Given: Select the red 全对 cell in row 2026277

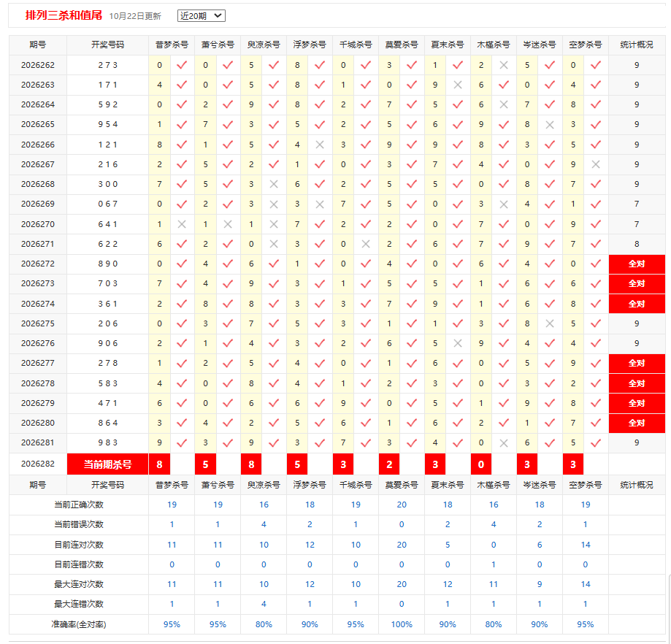Looking at the screenshot, I should click(x=637, y=364).
